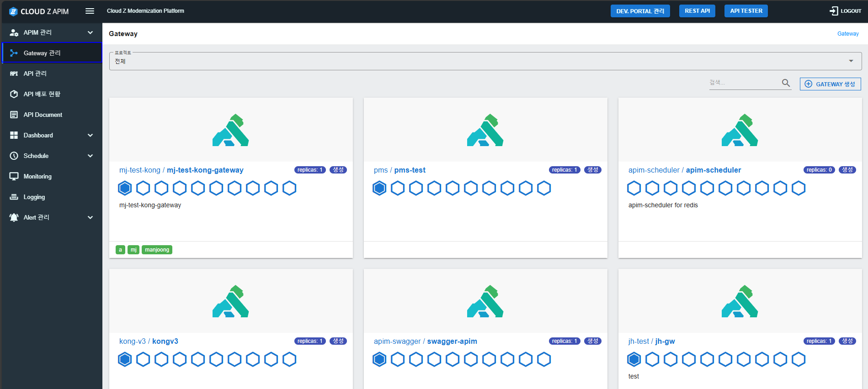The image size is (868, 389).
Task: Click Kong logo on kongv3 card
Action: point(231,301)
